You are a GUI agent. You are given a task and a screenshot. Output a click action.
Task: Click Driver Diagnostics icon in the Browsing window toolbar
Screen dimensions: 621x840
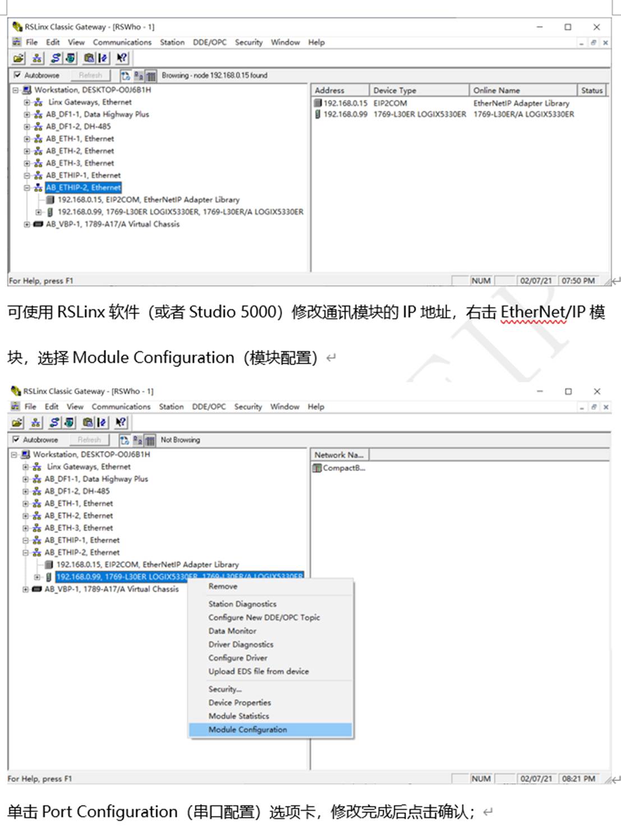70,58
